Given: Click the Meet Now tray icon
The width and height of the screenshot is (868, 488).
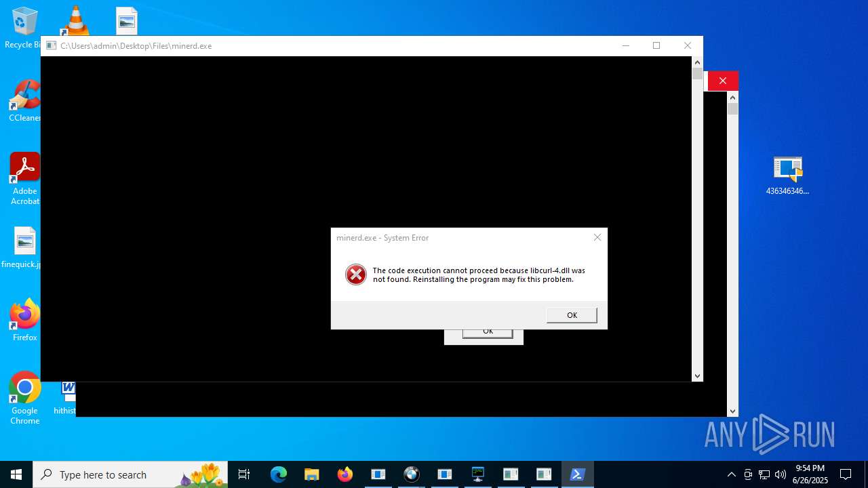Looking at the screenshot, I should [x=748, y=474].
